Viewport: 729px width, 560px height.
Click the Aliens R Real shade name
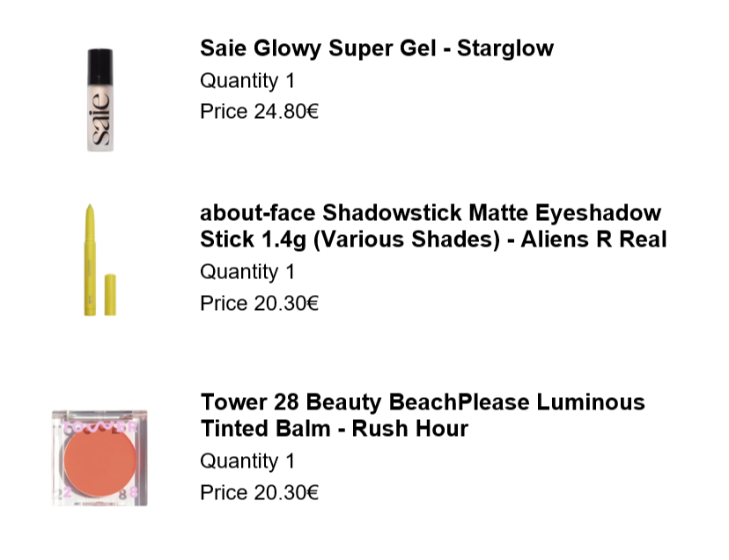coord(593,239)
